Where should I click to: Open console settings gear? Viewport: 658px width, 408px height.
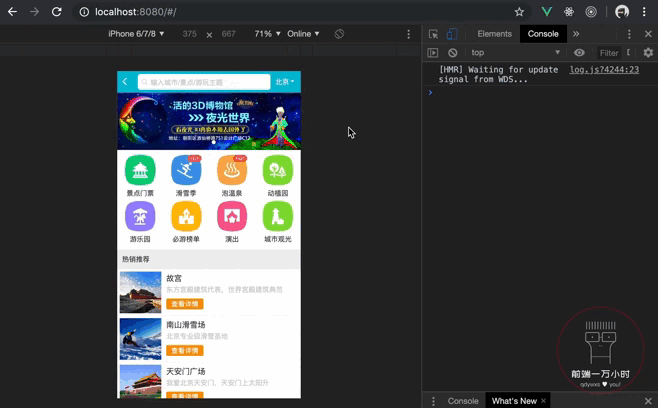pyautogui.click(x=648, y=52)
